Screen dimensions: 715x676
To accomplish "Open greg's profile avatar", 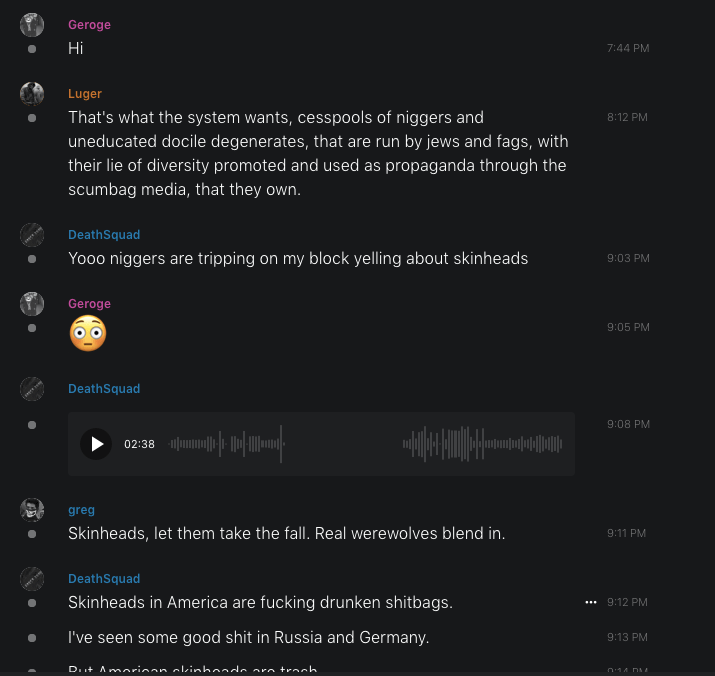I will pyautogui.click(x=32, y=510).
